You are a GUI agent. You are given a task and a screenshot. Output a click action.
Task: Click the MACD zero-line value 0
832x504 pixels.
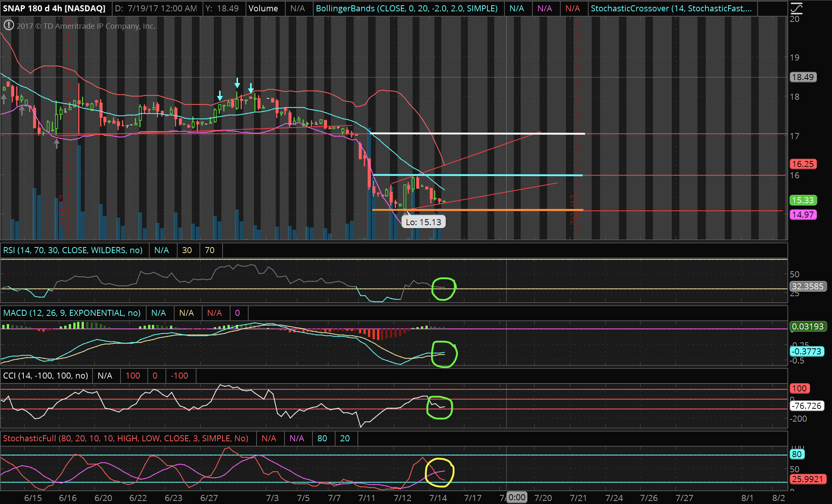[237, 313]
